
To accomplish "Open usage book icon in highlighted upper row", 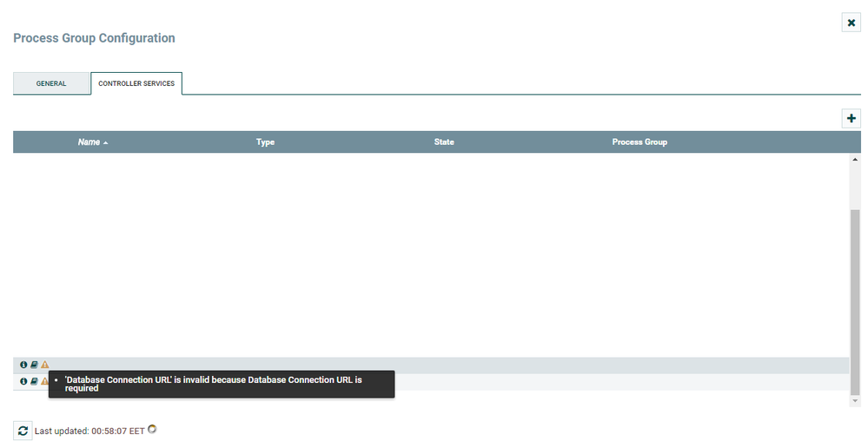I will point(34,365).
